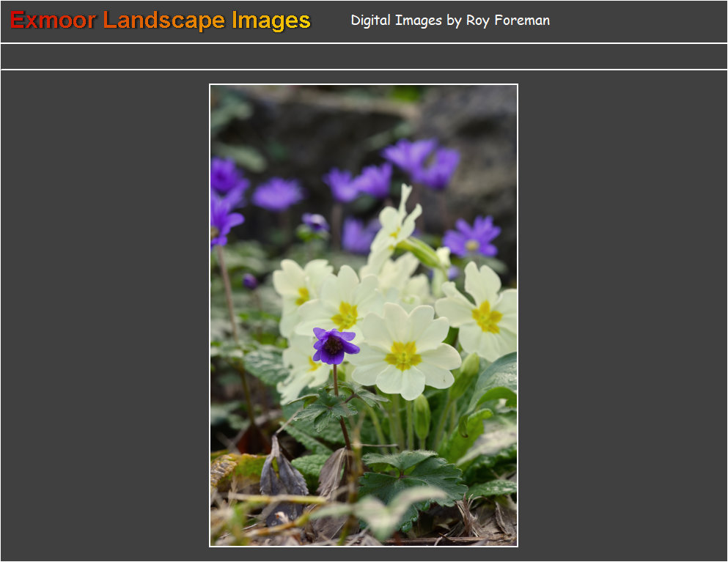Click the dried brown leaf at bottom left
Screen dimensions: 728x562
coord(282,476)
